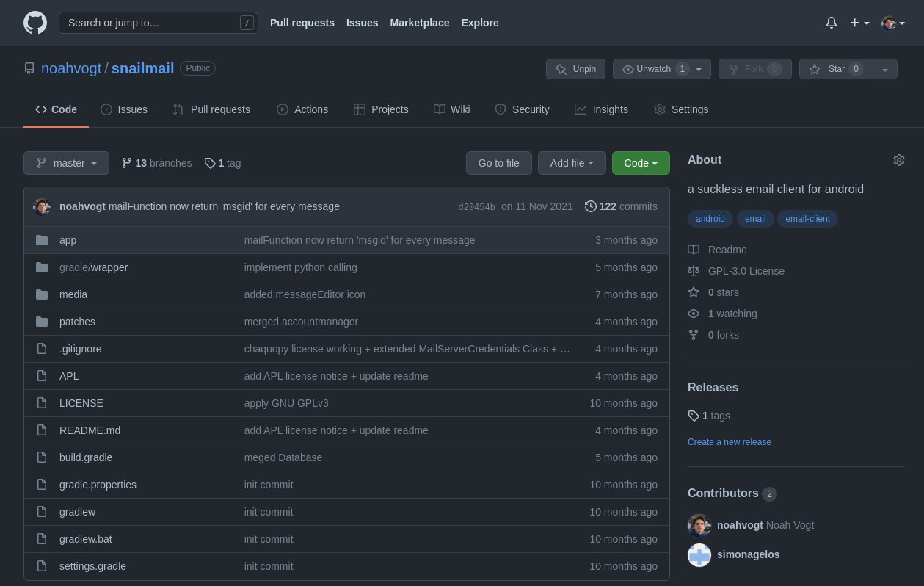Click the book icon next to Readme
The width and height of the screenshot is (924, 586).
tap(694, 250)
